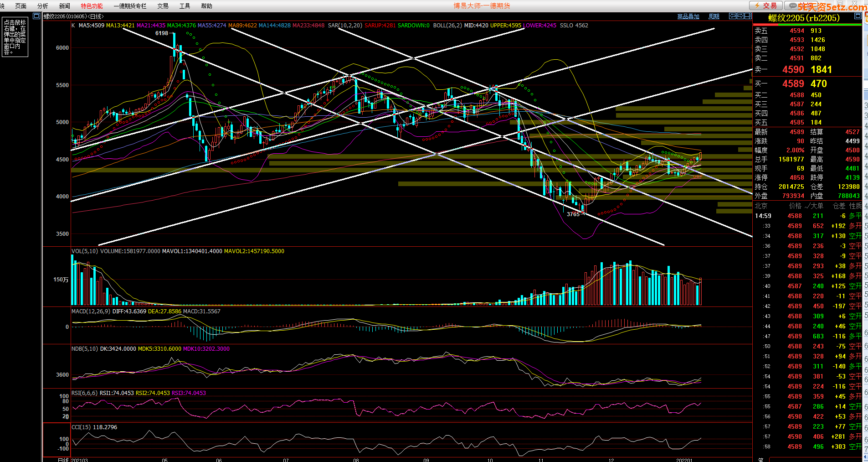
Task: Maximize the 螺纹2205 quote panel
Action: tap(858, 16)
